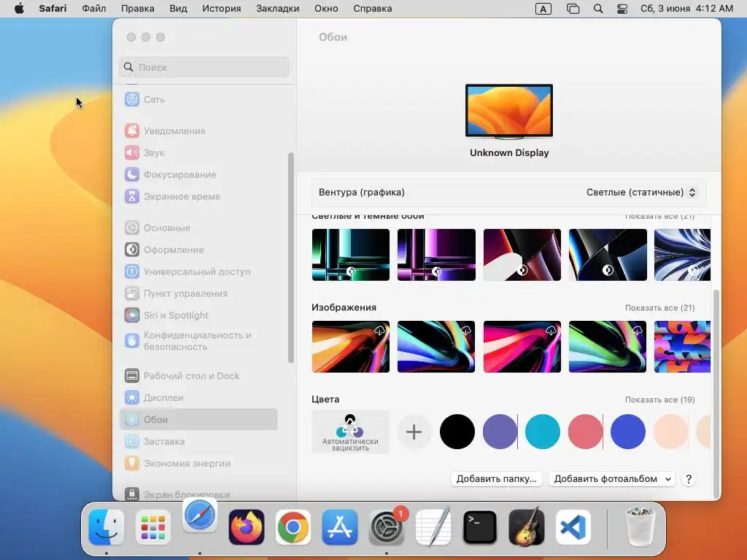The image size is (747, 560).
Task: Open the Сеть network settings icon
Action: 132,99
